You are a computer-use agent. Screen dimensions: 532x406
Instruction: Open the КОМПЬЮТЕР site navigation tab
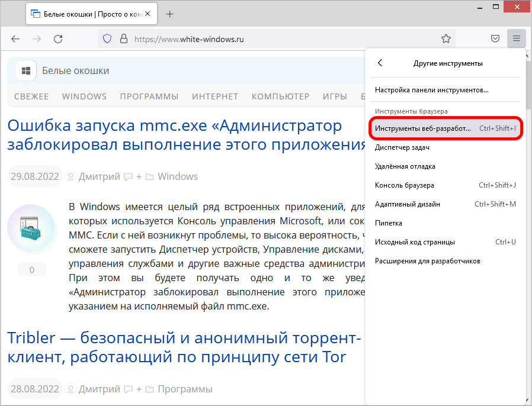280,96
